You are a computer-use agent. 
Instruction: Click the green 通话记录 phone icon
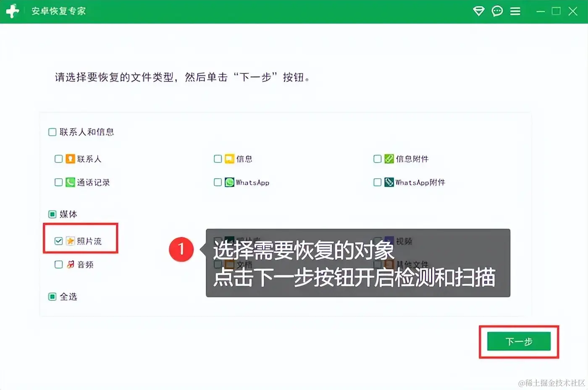70,182
